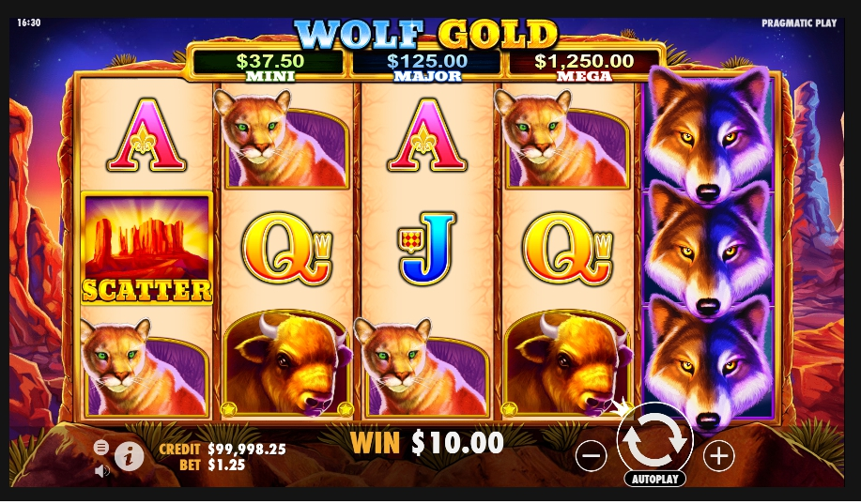Open the hamburger menu icon

click(x=101, y=448)
